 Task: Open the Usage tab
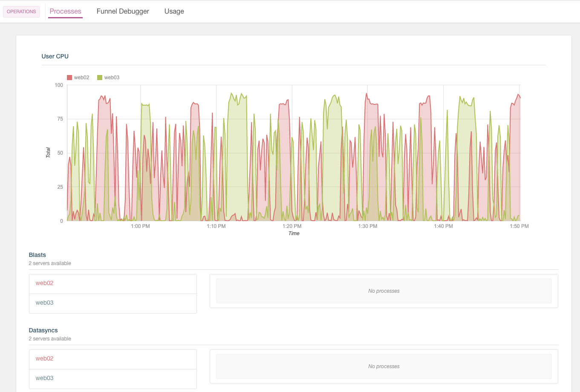(174, 12)
